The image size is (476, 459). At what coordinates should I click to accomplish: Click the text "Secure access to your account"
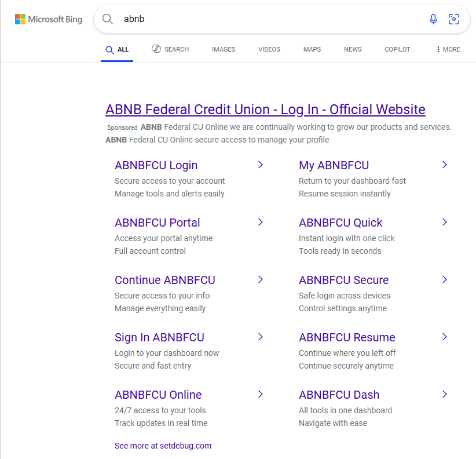(170, 181)
